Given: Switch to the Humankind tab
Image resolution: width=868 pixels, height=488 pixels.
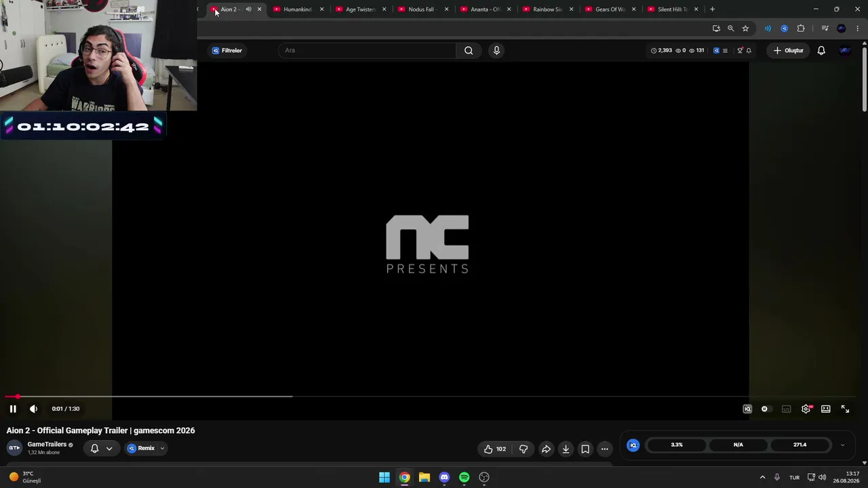Looking at the screenshot, I should pyautogui.click(x=297, y=9).
